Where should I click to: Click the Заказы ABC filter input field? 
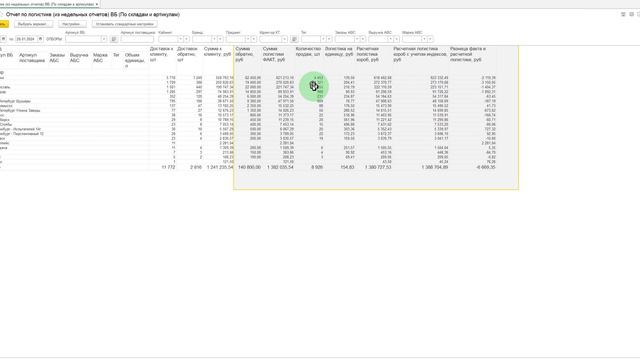(344, 39)
